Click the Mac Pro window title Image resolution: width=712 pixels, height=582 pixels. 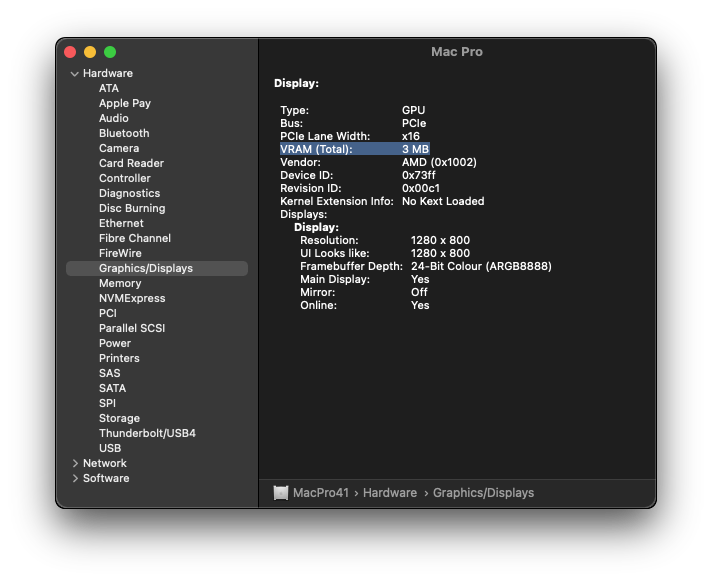point(456,52)
